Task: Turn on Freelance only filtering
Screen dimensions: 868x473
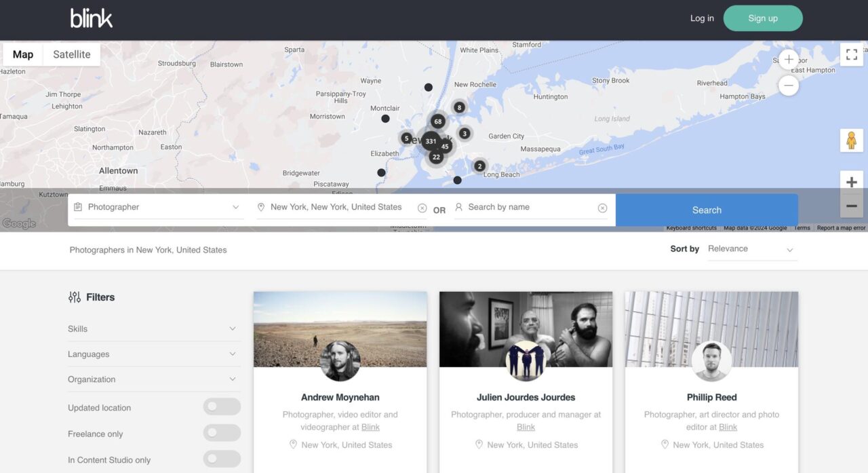Action: (x=222, y=432)
